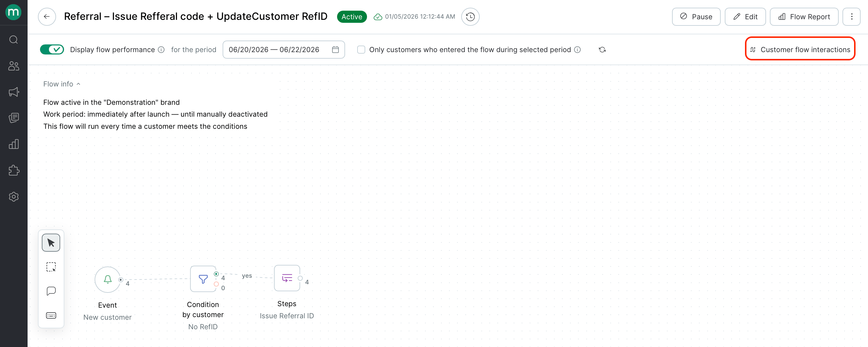This screenshot has width=868, height=347.
Task: Select the comment tool in canvas toolbar
Action: (51, 291)
